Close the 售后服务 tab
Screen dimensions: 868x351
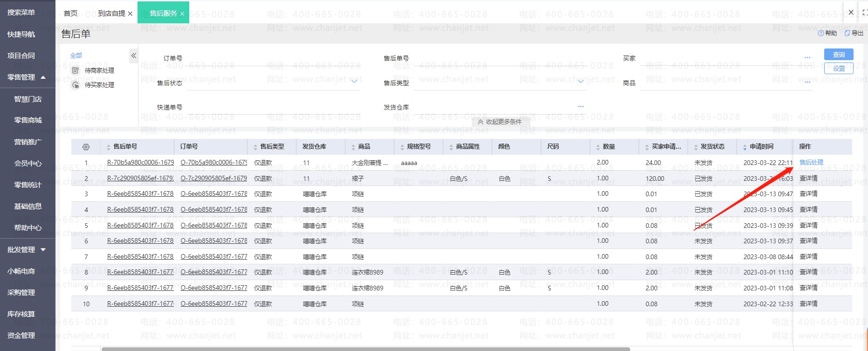click(182, 14)
